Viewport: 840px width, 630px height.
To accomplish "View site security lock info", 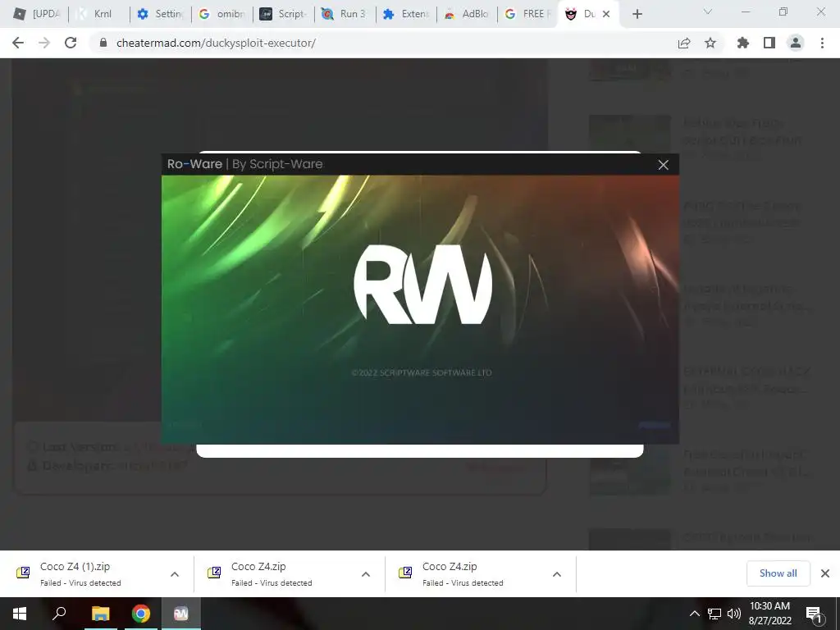I will [103, 43].
